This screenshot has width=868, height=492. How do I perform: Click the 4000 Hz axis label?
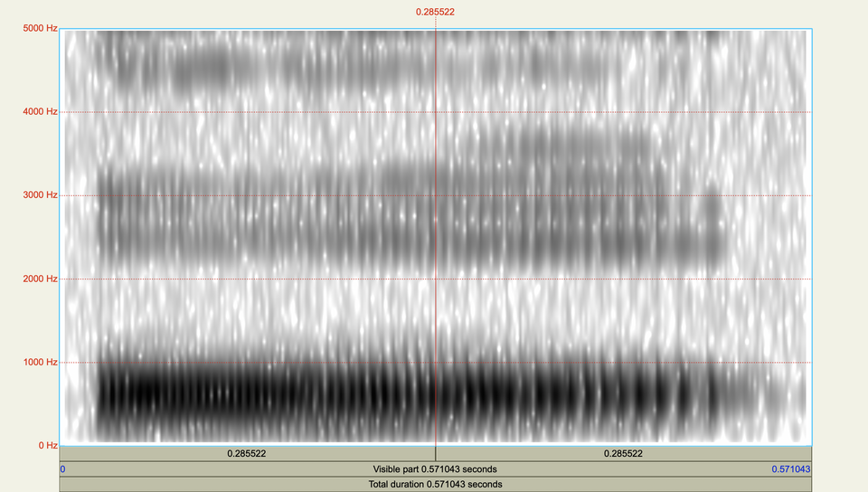pos(40,112)
